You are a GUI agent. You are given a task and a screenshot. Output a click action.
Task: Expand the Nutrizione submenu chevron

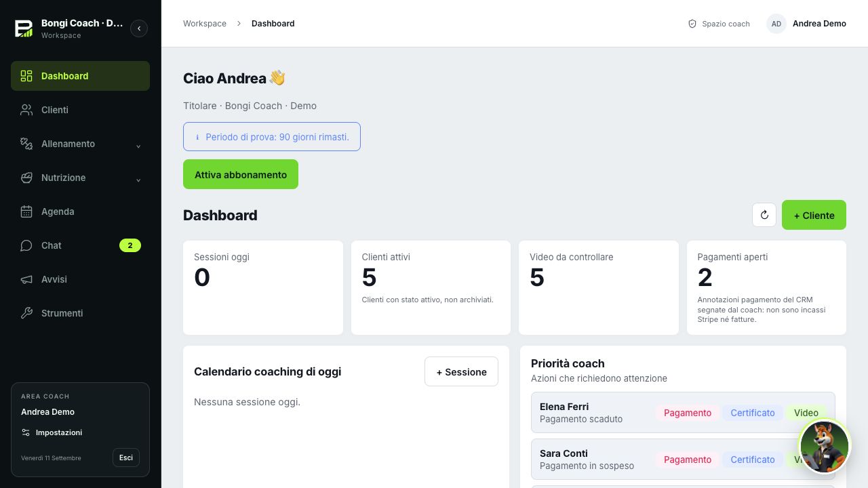(x=138, y=180)
